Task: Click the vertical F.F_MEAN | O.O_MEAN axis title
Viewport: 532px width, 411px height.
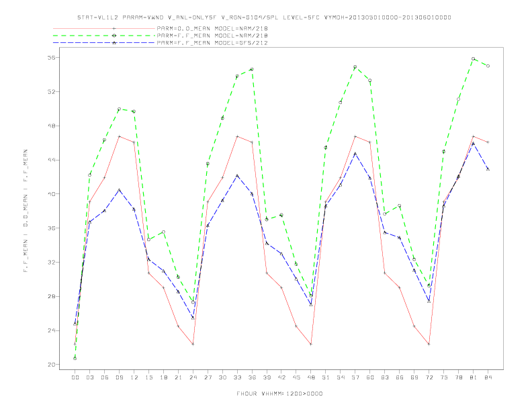Action: click(x=26, y=211)
